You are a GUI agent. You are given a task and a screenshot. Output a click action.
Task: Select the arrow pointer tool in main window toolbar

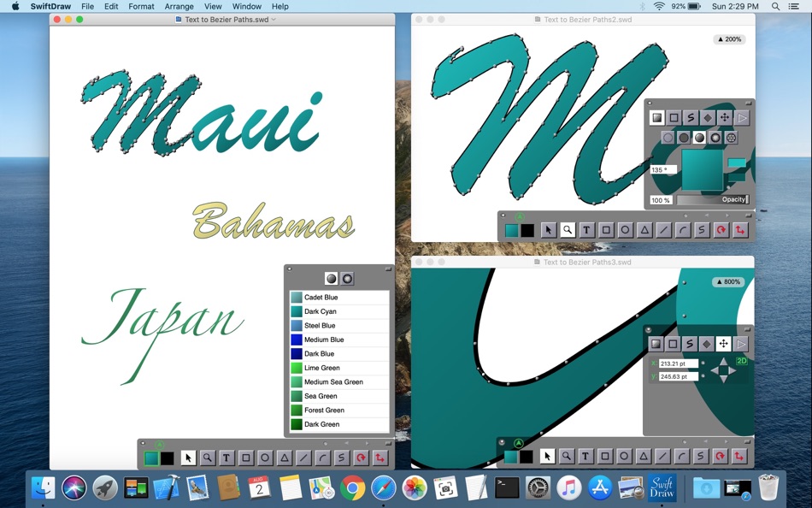[188, 458]
